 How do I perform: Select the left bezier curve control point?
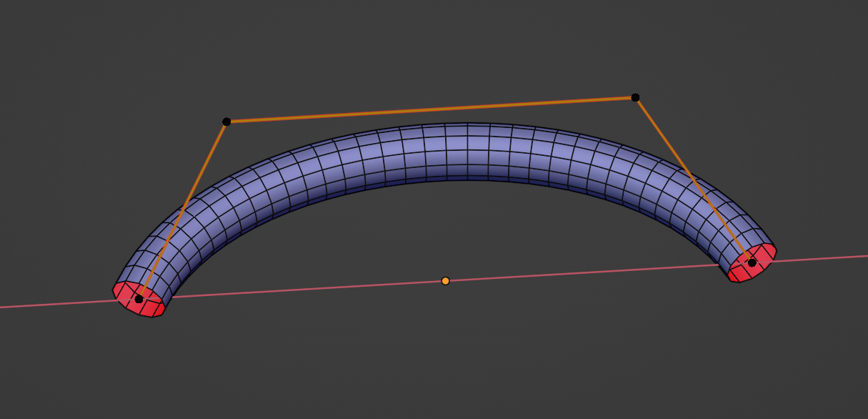tap(139, 300)
